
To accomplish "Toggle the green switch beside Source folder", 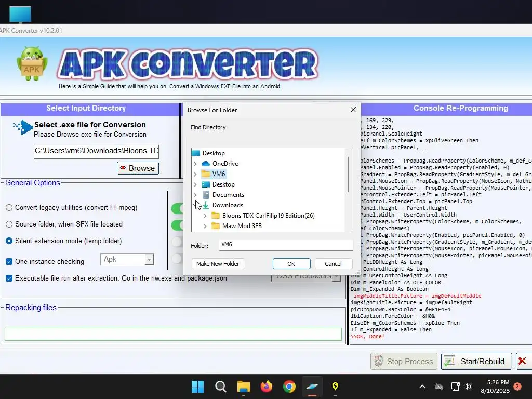I will pos(177,225).
